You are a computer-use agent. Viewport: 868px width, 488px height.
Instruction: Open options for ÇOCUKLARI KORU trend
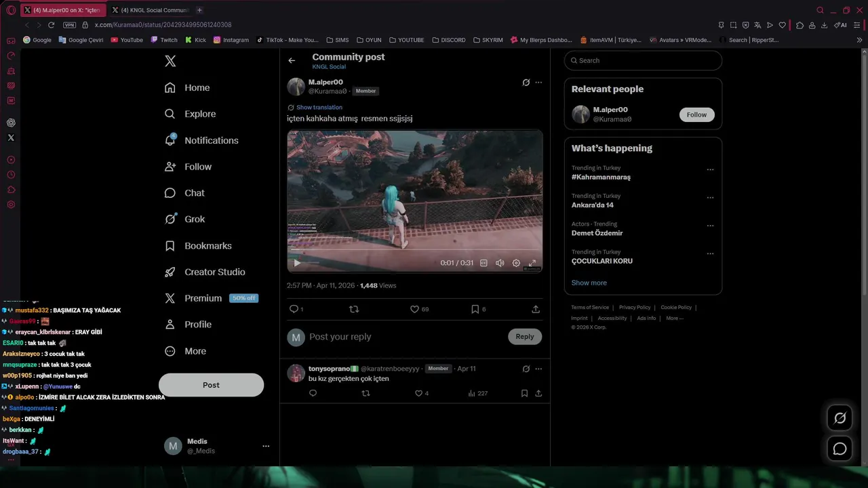pyautogui.click(x=710, y=253)
